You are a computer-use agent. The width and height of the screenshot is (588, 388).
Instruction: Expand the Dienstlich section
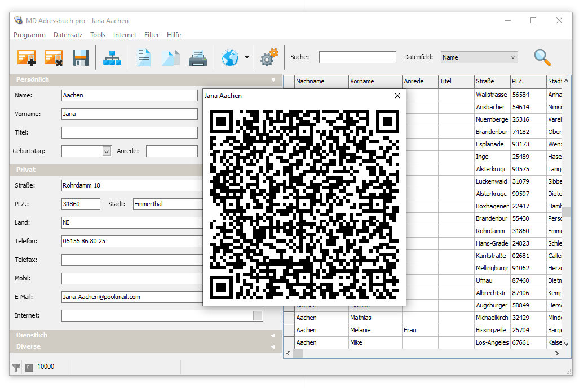272,335
